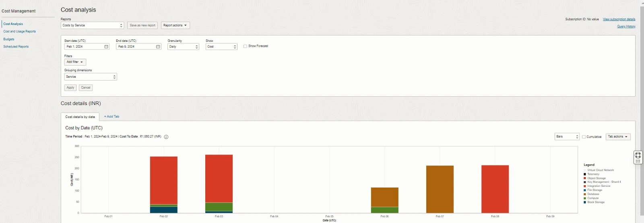Click the Object Storage legend color swatch
This screenshot has height=223, width=644.
coord(585,178)
